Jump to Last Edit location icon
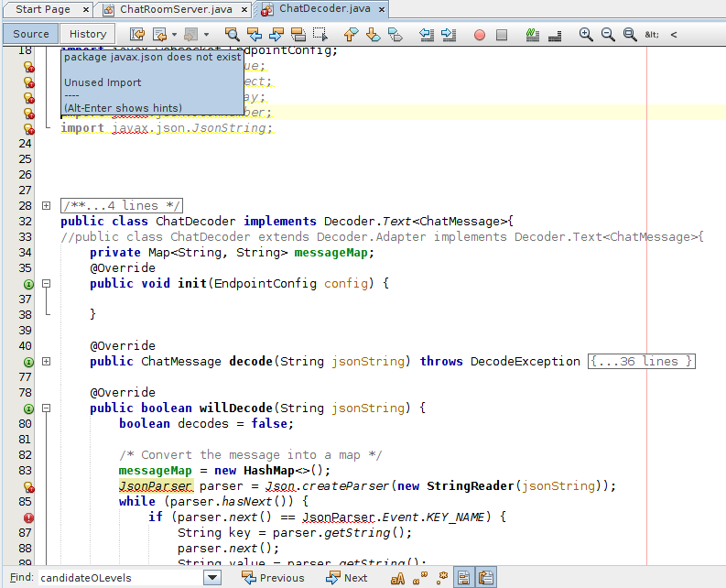 (x=137, y=34)
